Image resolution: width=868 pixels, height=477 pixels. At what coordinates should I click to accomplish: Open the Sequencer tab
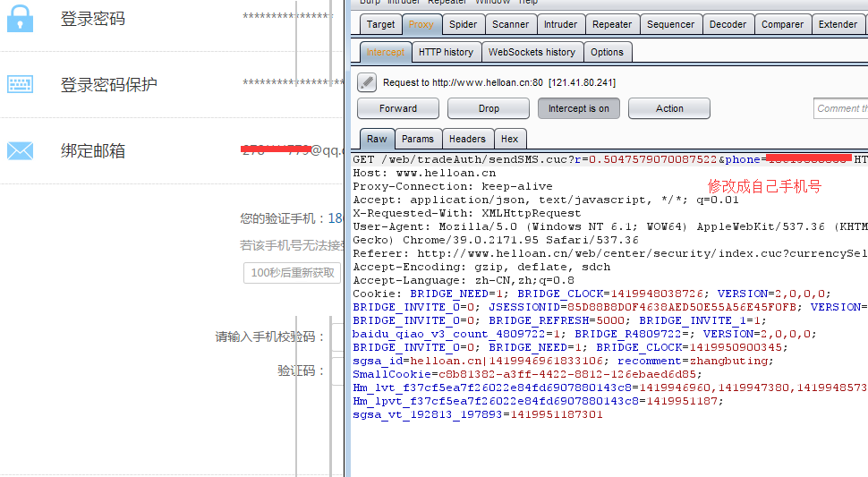(670, 24)
